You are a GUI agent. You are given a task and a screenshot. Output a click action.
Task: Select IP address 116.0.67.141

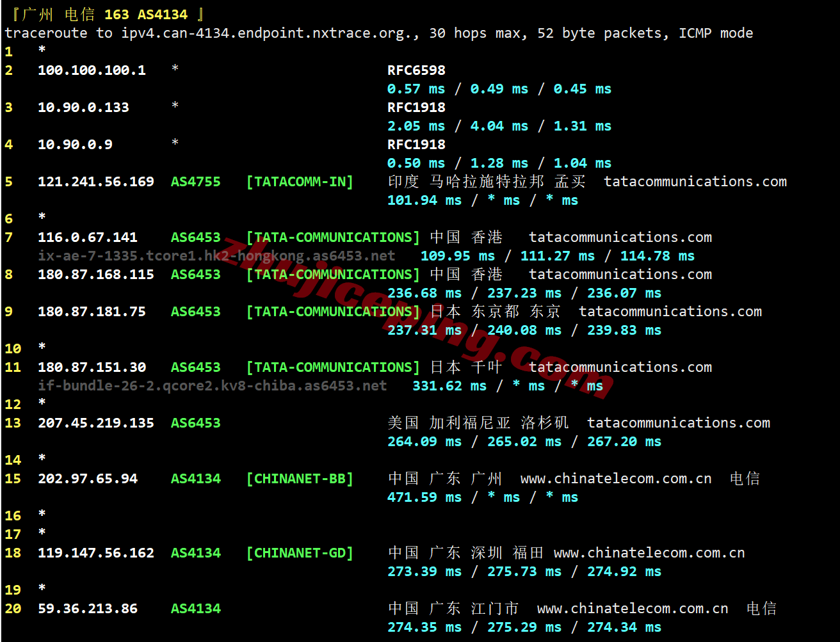88,237
